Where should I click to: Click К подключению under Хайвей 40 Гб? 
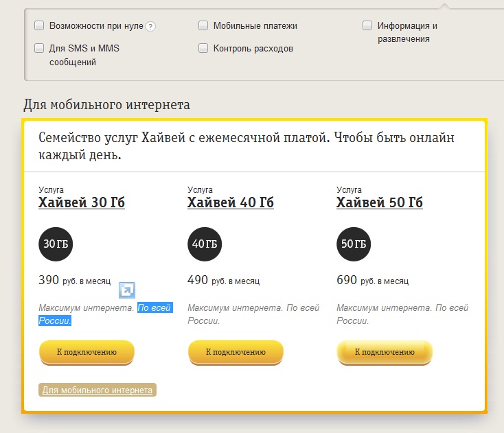pos(236,353)
